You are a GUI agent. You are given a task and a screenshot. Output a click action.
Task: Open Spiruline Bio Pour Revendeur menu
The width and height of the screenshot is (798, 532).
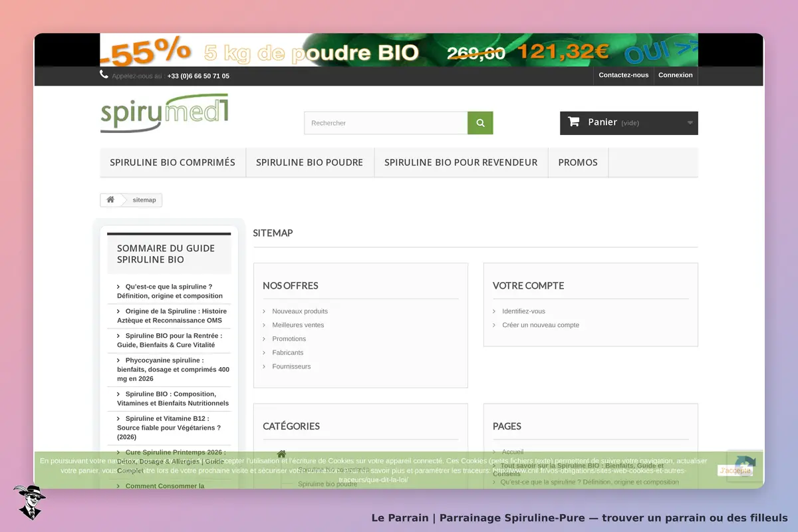pyautogui.click(x=461, y=162)
